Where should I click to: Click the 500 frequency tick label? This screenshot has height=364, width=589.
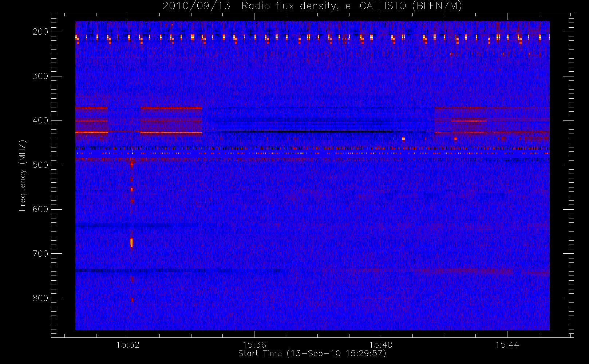40,165
